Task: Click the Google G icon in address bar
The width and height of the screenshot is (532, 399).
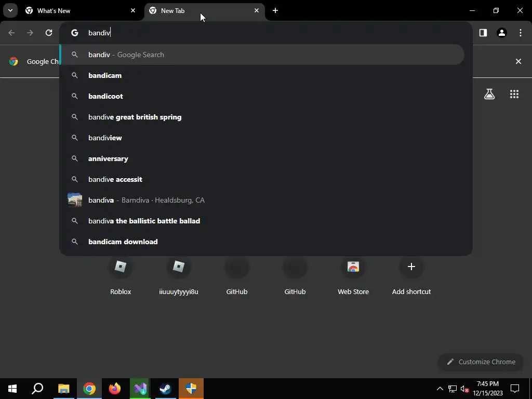Action: pos(75,33)
